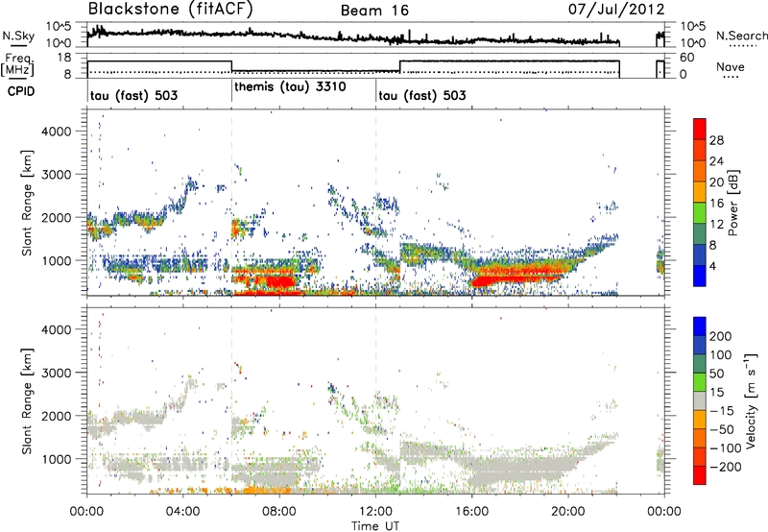This screenshot has height=532, width=768.
Task: Pick the red bottom segment of Velocity colorbar
Action: pos(700,475)
